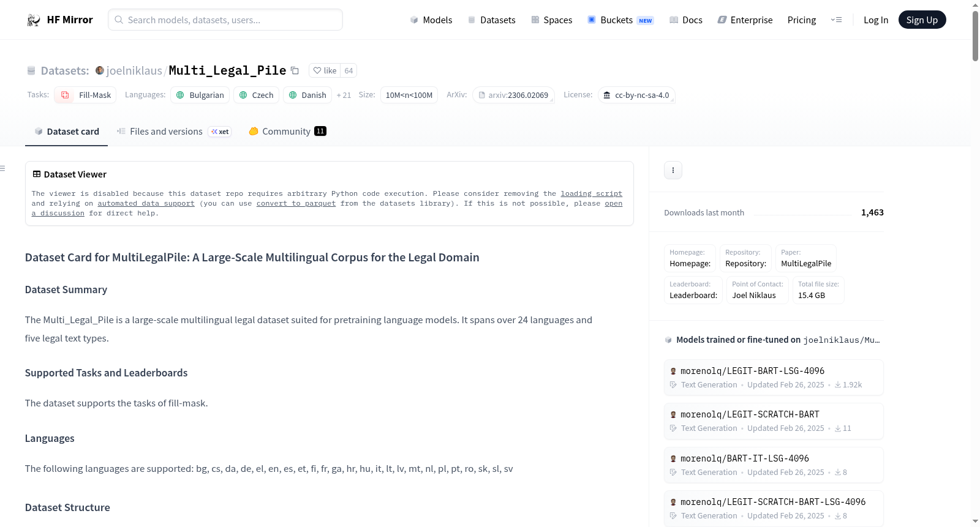
Task: Open Docs in the top navigation
Action: pos(686,20)
